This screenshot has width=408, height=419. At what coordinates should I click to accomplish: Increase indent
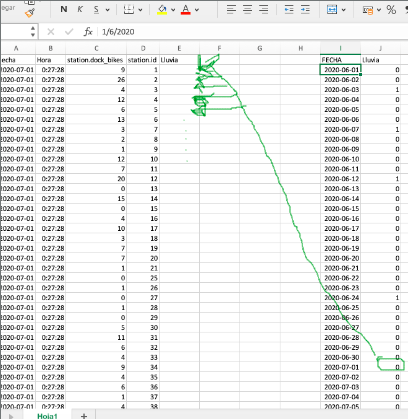coord(305,9)
